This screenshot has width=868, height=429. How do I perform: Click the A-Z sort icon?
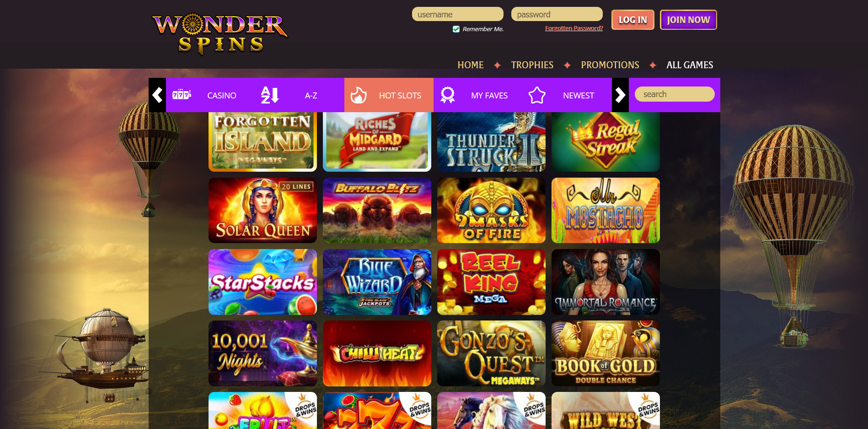(x=270, y=95)
